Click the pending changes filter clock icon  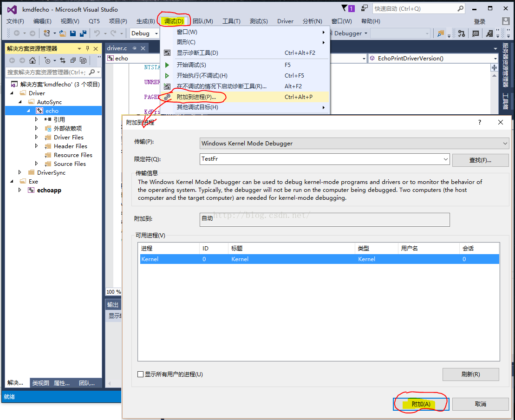[x=48, y=60]
